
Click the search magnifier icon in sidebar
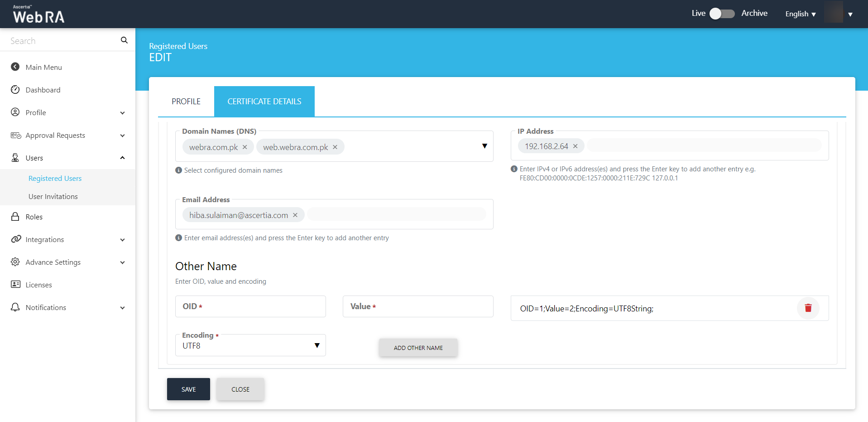point(124,40)
